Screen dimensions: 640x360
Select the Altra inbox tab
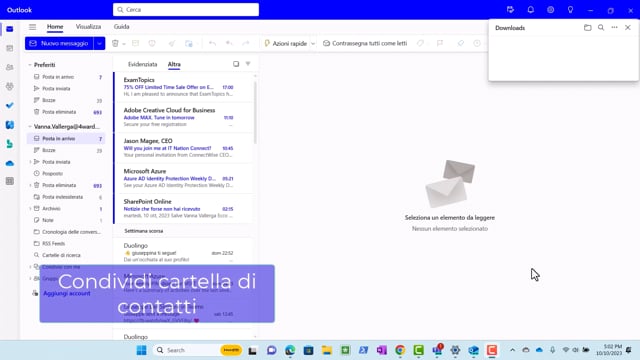tap(174, 64)
